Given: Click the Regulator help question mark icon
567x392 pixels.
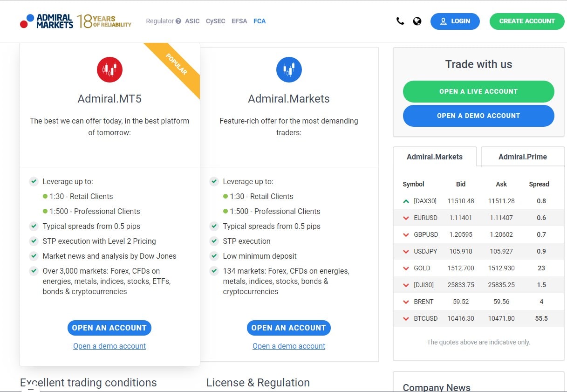Looking at the screenshot, I should click(x=178, y=21).
